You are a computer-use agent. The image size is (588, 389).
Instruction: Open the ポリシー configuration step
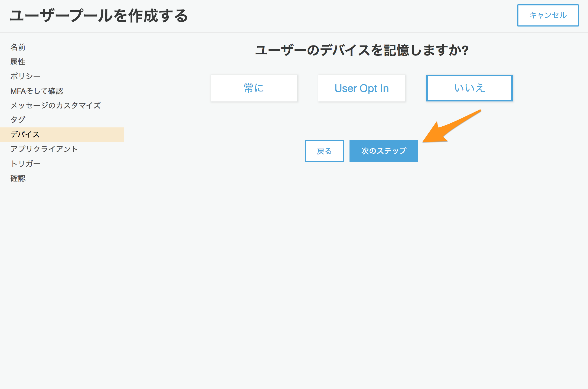[25, 76]
